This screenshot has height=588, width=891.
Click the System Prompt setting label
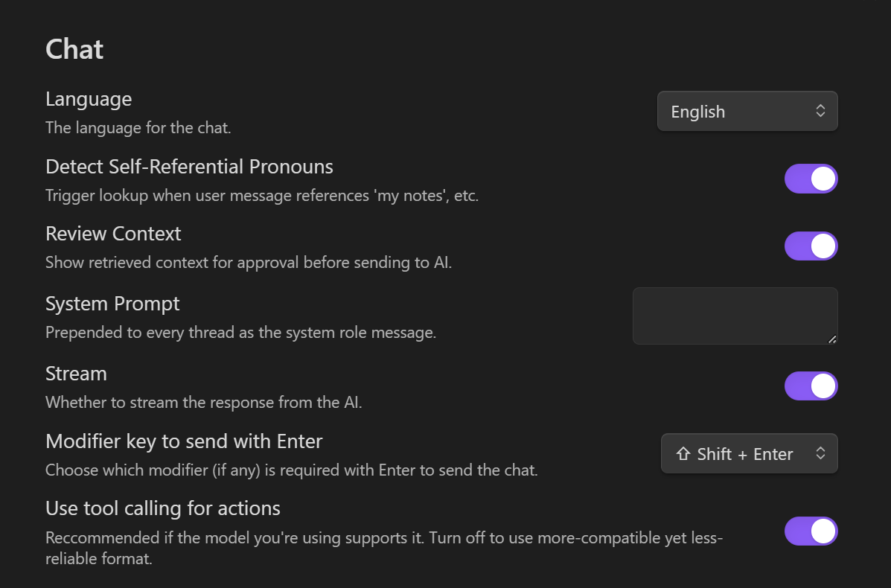(x=112, y=304)
